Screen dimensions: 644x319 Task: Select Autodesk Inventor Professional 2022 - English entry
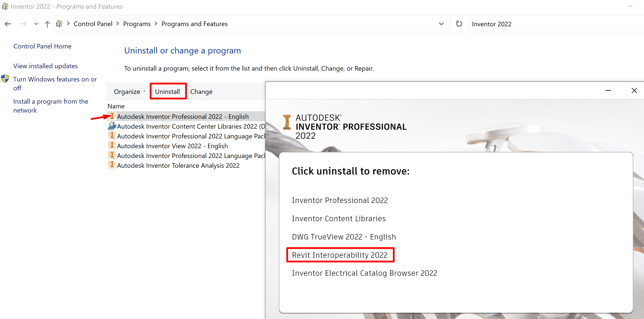click(x=182, y=116)
